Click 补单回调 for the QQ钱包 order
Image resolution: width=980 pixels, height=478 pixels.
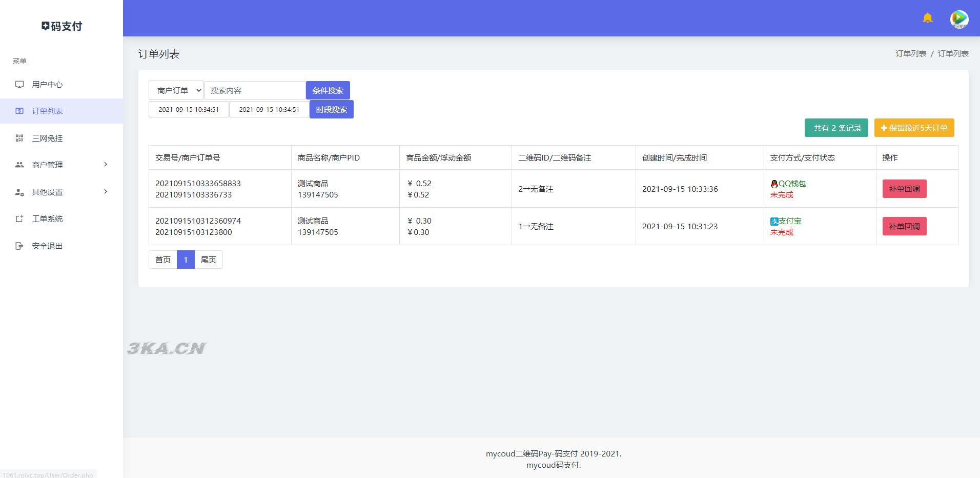click(x=904, y=189)
